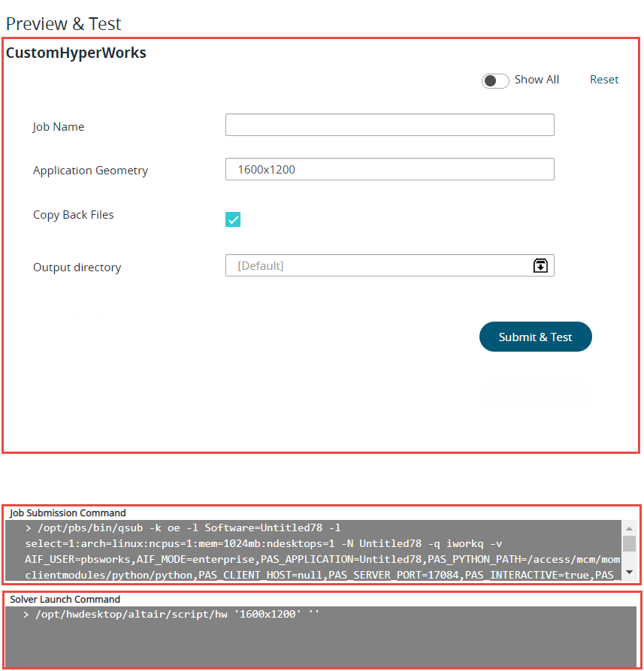Viewport: 644px width, 671px height.
Task: Click the Application Geometry field showing 1600x1200
Action: pos(389,169)
